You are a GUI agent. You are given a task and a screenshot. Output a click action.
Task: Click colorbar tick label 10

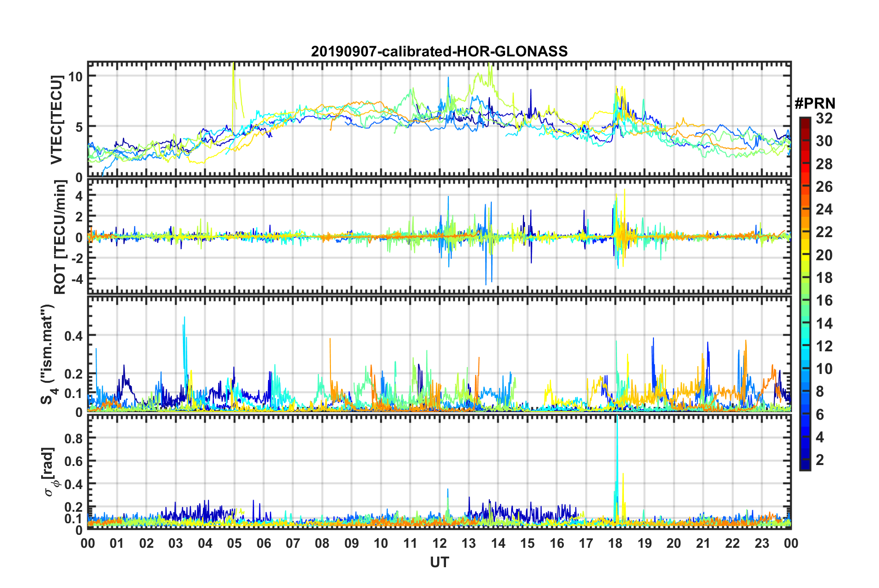pyautogui.click(x=824, y=369)
